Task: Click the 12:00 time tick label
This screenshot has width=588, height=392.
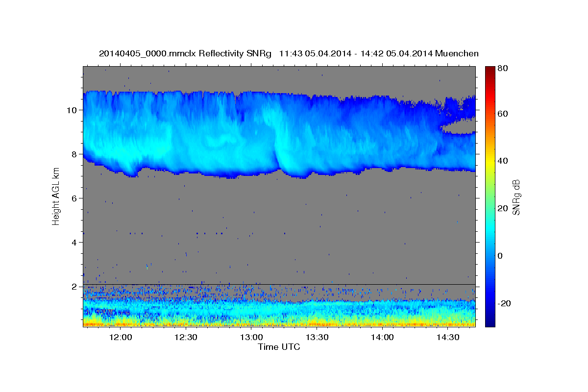Action: (x=120, y=338)
